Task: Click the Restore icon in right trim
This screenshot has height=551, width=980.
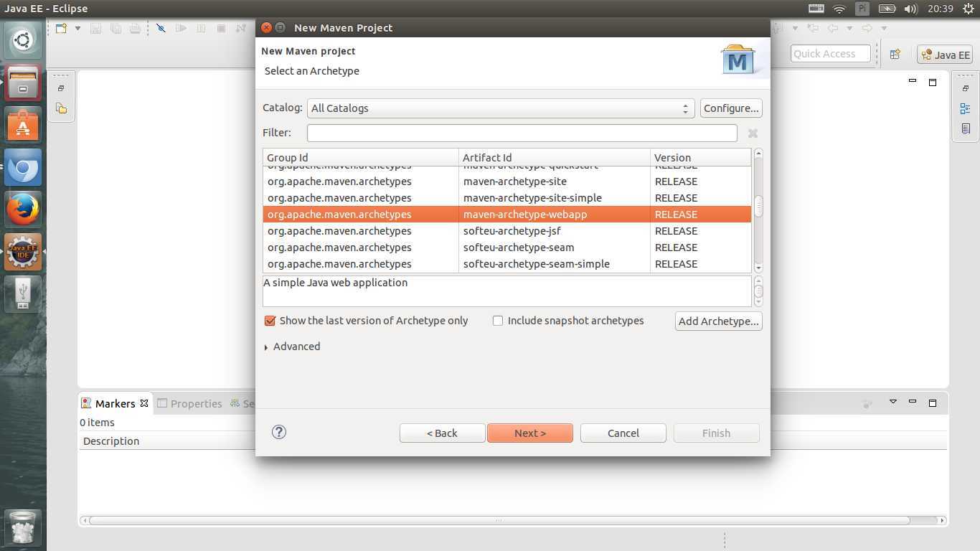Action: 966,89
